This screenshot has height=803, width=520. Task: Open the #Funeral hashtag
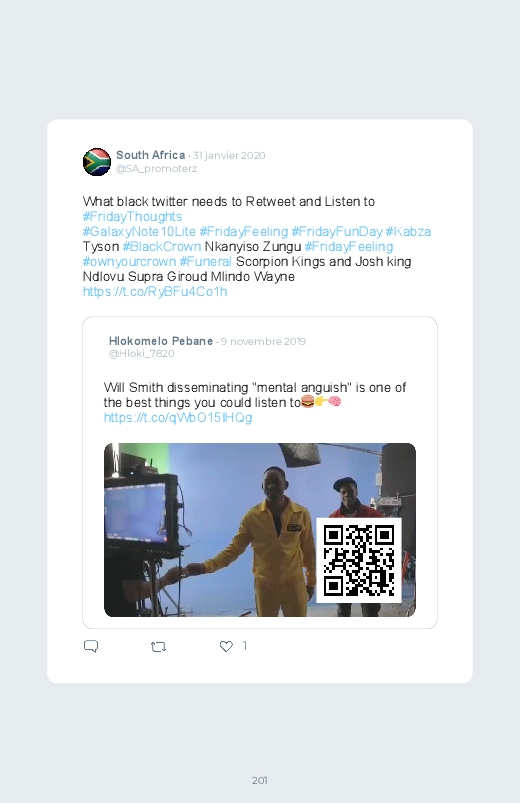[x=205, y=262]
